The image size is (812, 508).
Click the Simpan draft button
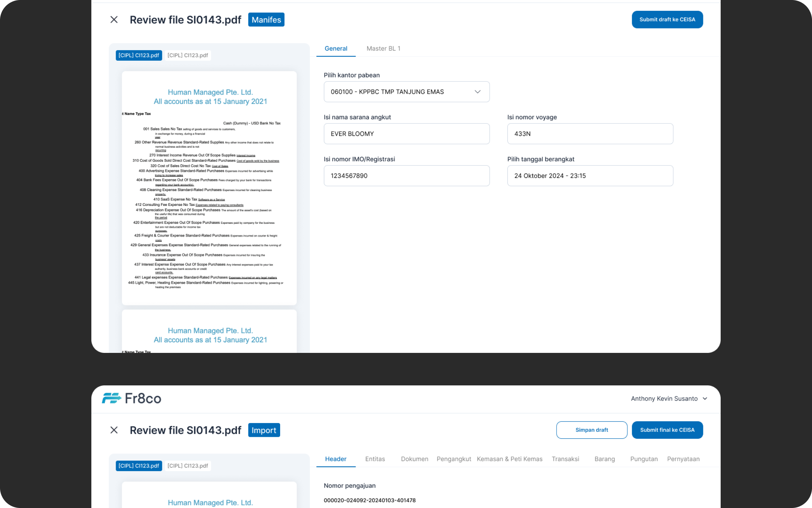591,430
